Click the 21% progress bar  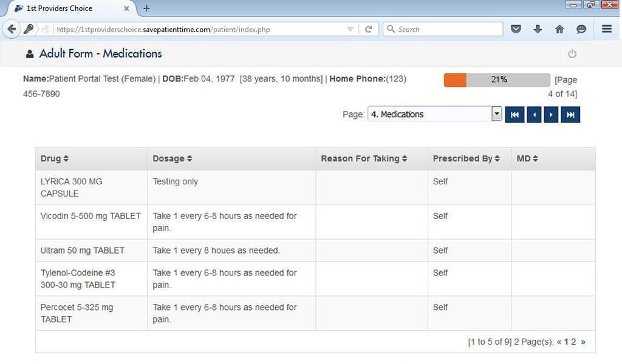[497, 80]
